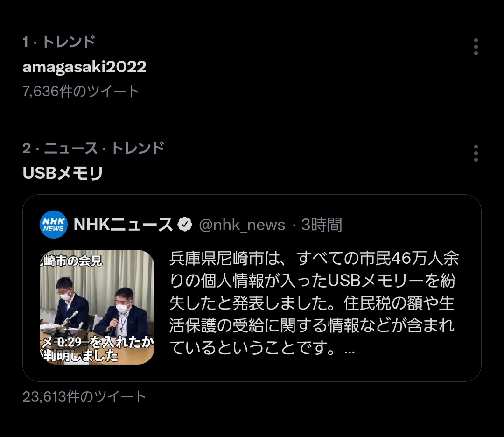Open the embedded NHK tweet card header
Viewport: 504px width, 437px height.
[x=191, y=225]
